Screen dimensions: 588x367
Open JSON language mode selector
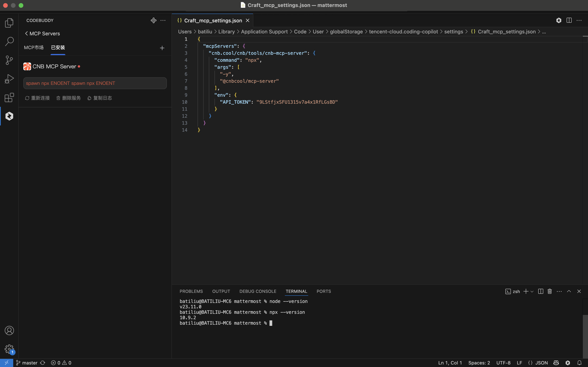(541, 363)
